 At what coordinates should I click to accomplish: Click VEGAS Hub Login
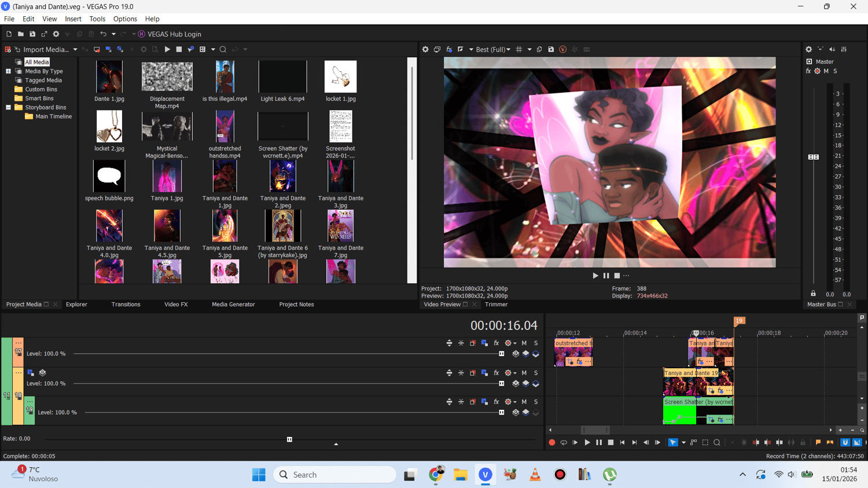click(170, 34)
